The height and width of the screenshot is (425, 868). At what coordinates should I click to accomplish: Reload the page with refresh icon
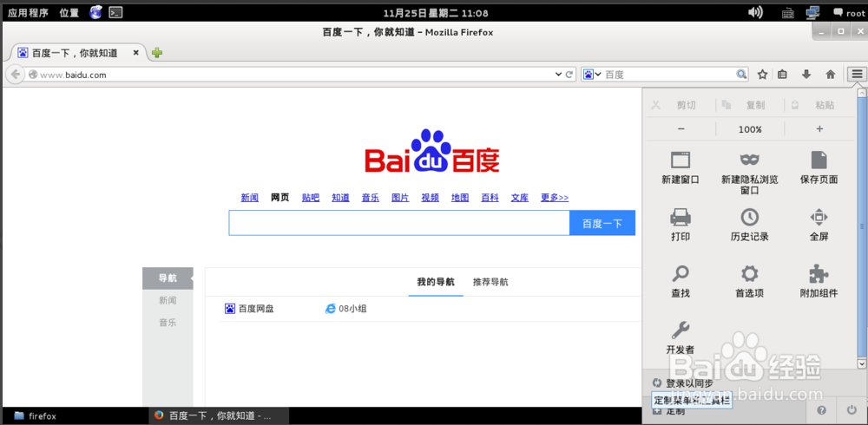coord(569,74)
